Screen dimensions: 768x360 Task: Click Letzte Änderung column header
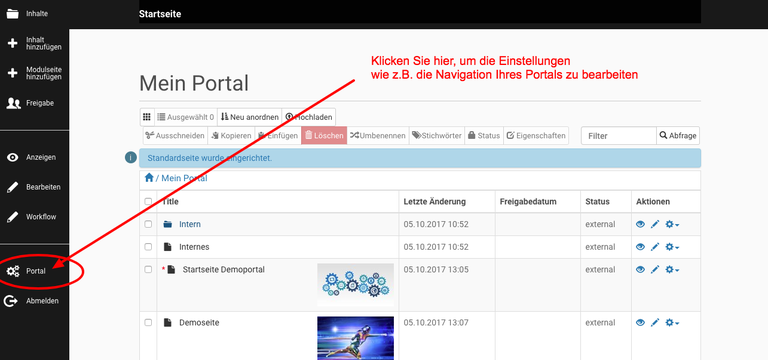point(434,202)
